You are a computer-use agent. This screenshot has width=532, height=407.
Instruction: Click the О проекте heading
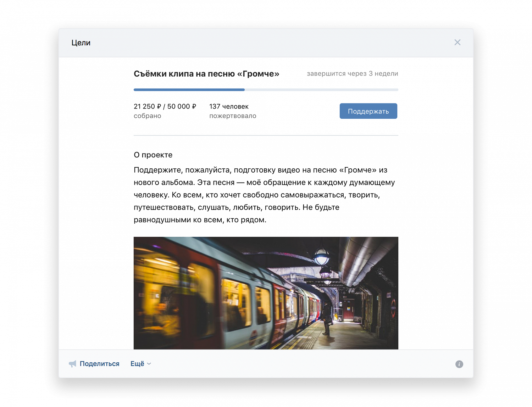[x=153, y=155]
